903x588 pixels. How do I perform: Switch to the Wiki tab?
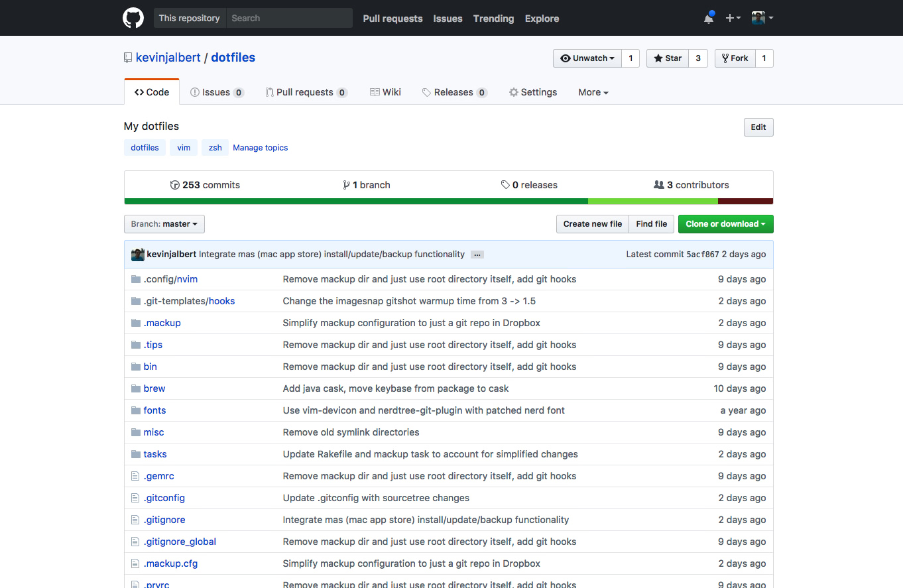coord(385,92)
